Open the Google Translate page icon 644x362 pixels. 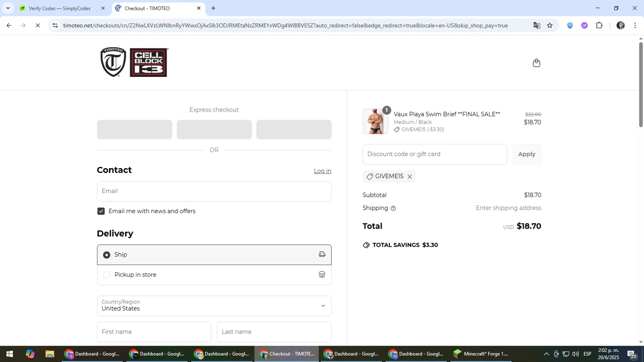tap(537, 25)
